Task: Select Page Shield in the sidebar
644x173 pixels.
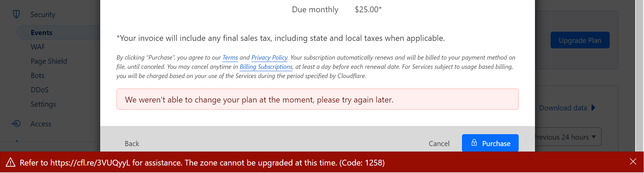Action: (49, 61)
